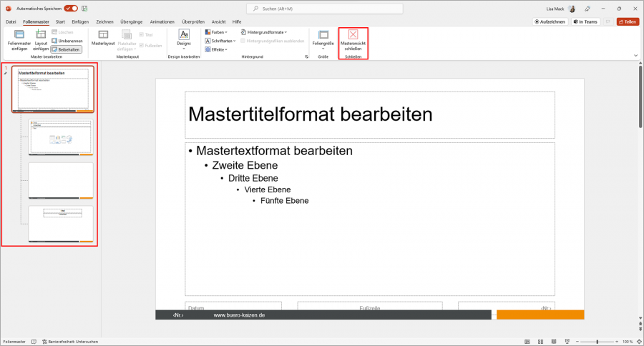644x346 pixels.
Task: Select the second layout thumbnail
Action: click(x=61, y=181)
